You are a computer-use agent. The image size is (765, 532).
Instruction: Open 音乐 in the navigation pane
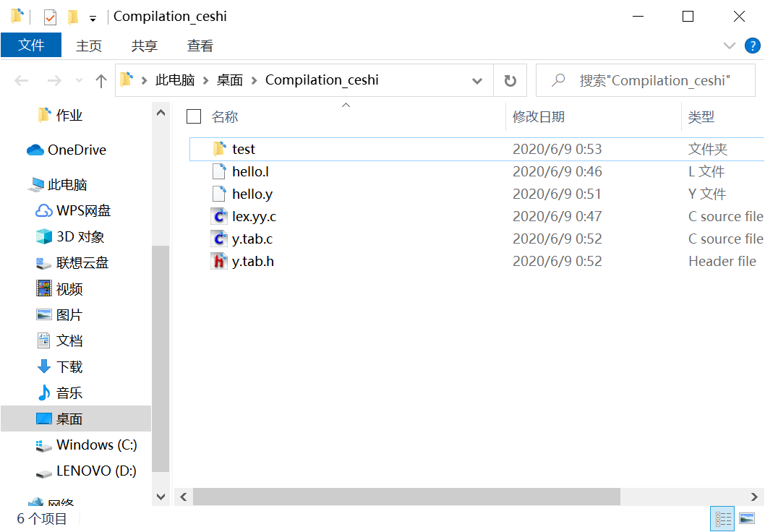point(59,392)
